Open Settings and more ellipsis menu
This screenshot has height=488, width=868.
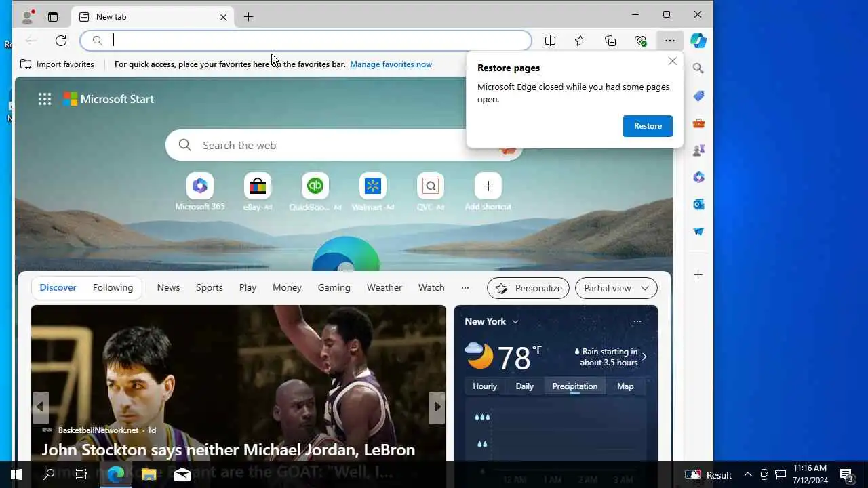click(670, 41)
